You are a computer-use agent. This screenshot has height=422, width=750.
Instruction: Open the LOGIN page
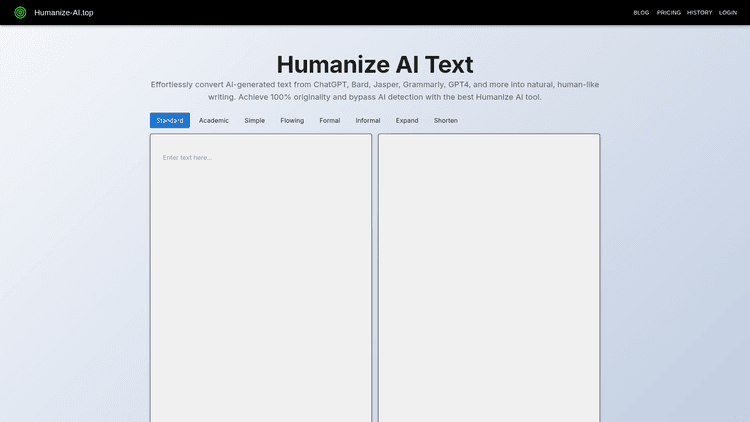click(x=728, y=13)
